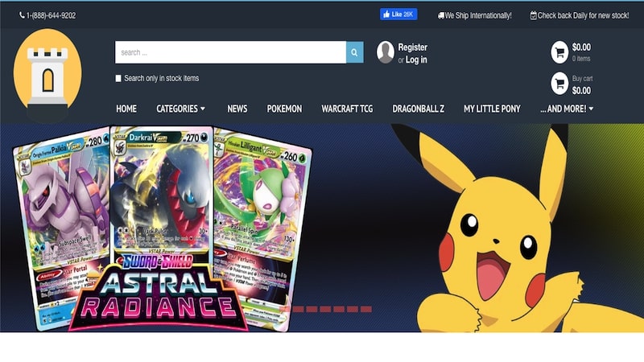Click the $0.00 amount under Buy cart
This screenshot has width=644, height=362.
(x=581, y=91)
